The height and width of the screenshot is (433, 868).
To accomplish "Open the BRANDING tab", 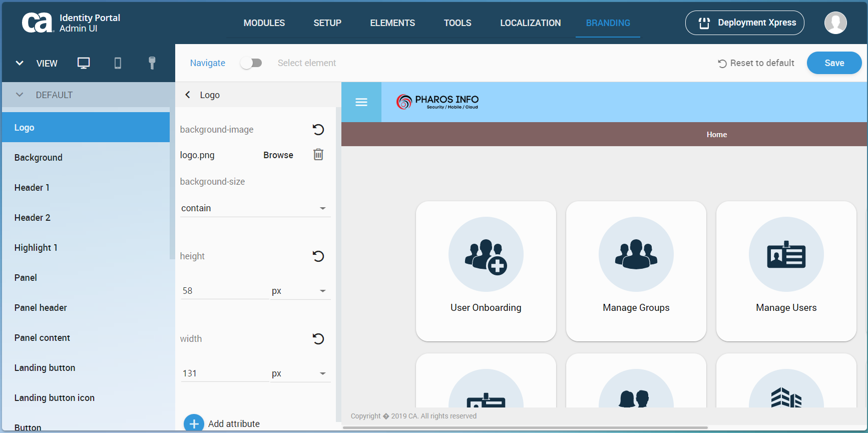I will click(608, 23).
